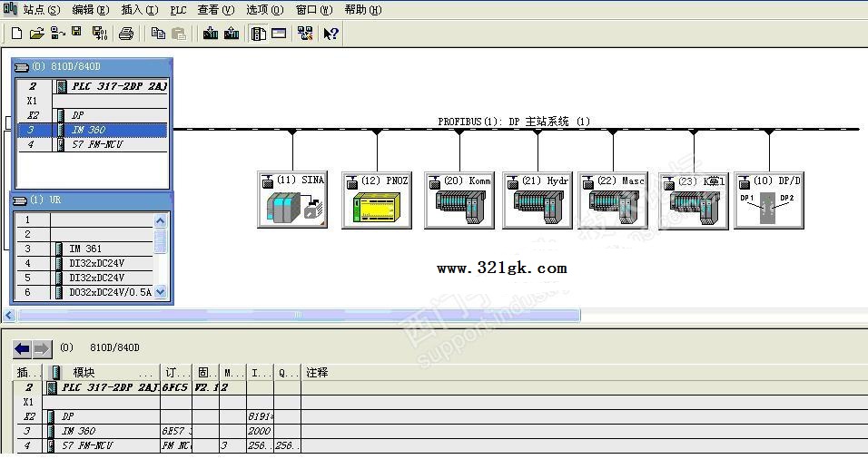This screenshot has height=459, width=868.
Task: Click the Open ONLINE station icon
Action: click(57, 34)
